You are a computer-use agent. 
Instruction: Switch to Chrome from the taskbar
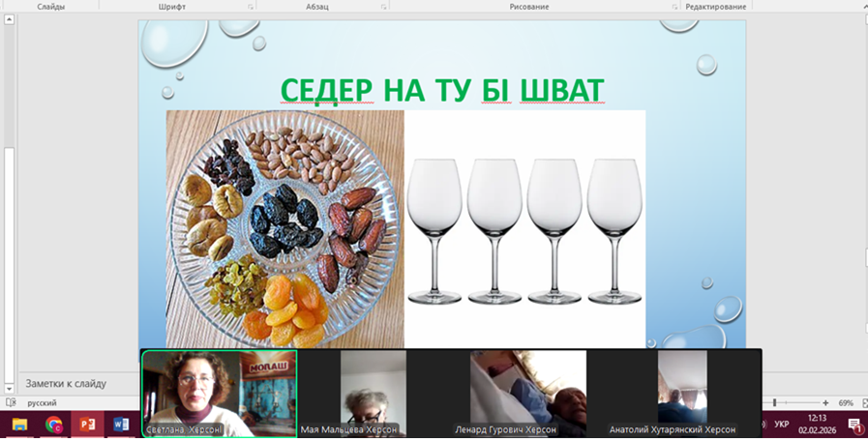pos(53,425)
